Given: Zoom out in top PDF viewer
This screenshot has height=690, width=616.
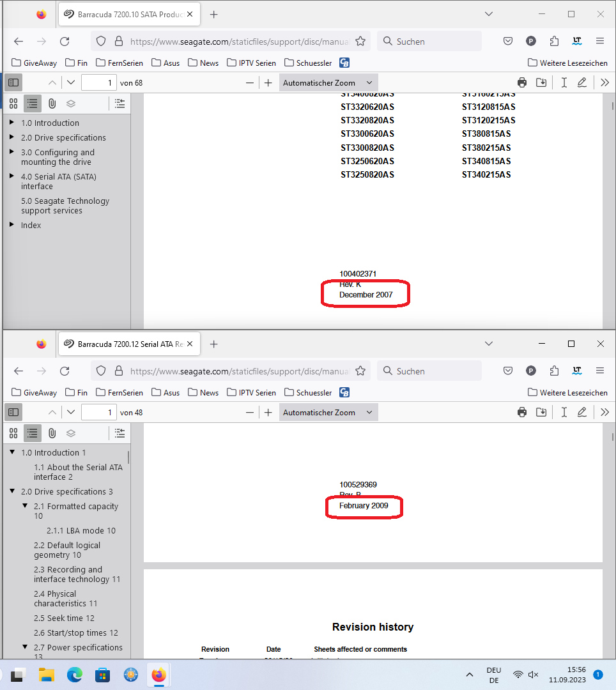Looking at the screenshot, I should (250, 82).
